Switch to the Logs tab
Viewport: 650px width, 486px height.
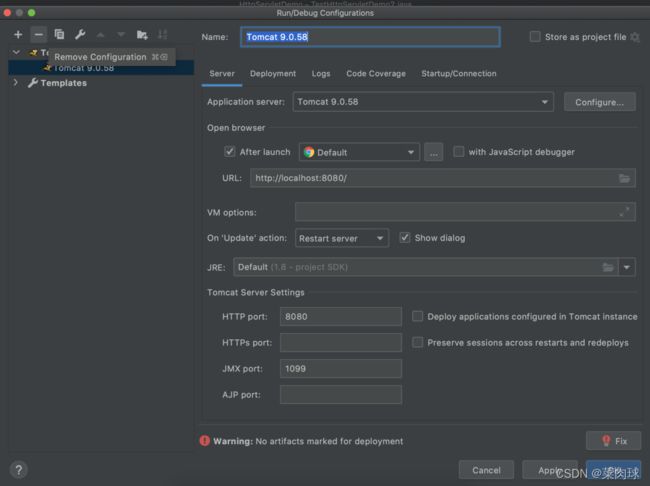(x=321, y=73)
